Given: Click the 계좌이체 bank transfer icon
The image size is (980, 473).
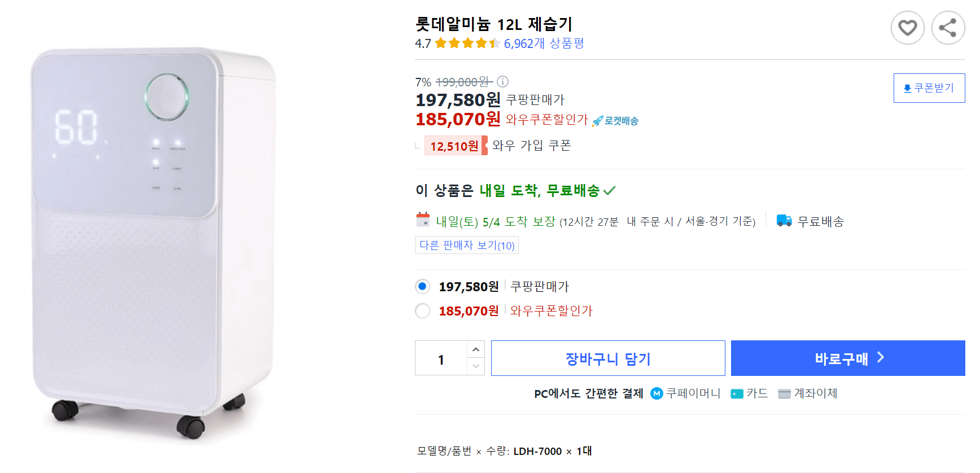Looking at the screenshot, I should [x=785, y=393].
